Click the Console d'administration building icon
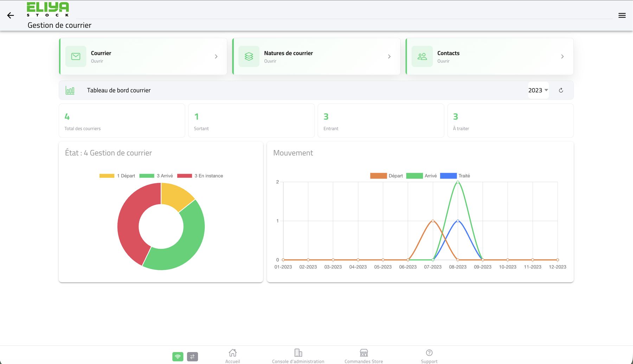 (x=298, y=352)
